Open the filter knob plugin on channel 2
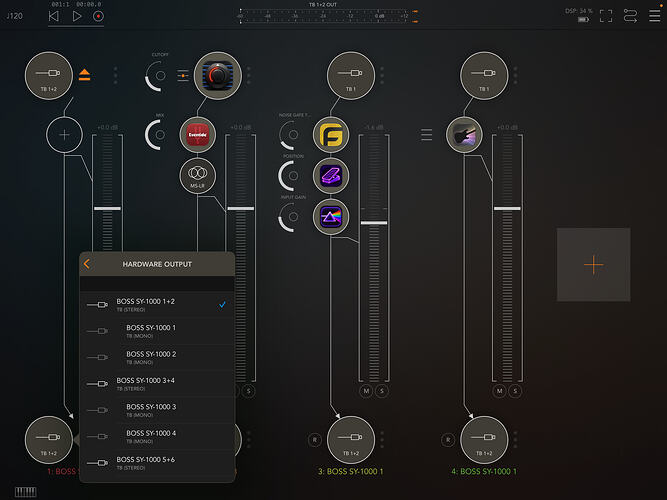667x500 pixels. click(x=218, y=76)
